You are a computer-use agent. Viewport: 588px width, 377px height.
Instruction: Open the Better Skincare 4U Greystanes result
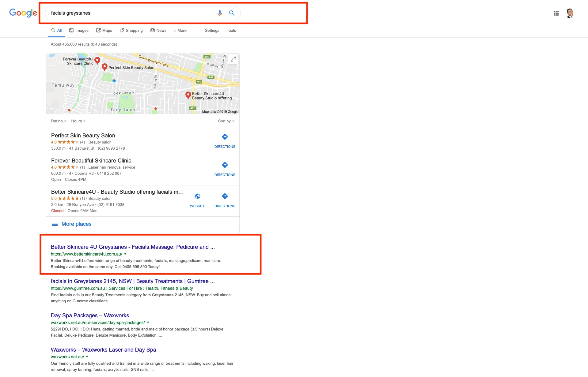133,247
